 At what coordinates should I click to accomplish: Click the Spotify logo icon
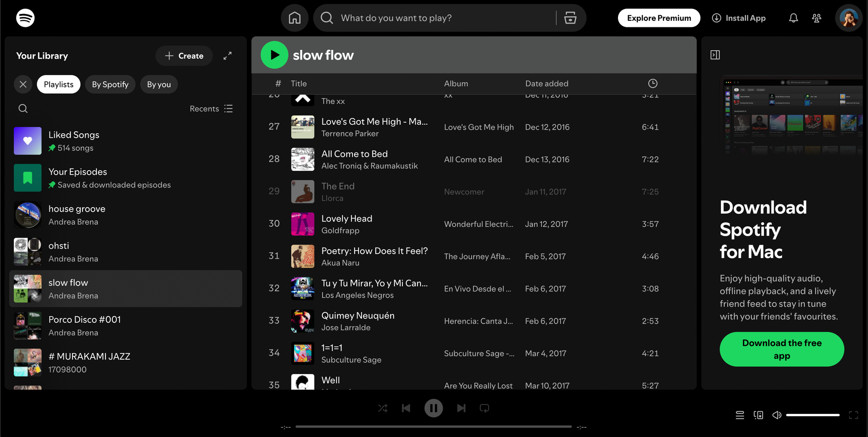tap(25, 18)
